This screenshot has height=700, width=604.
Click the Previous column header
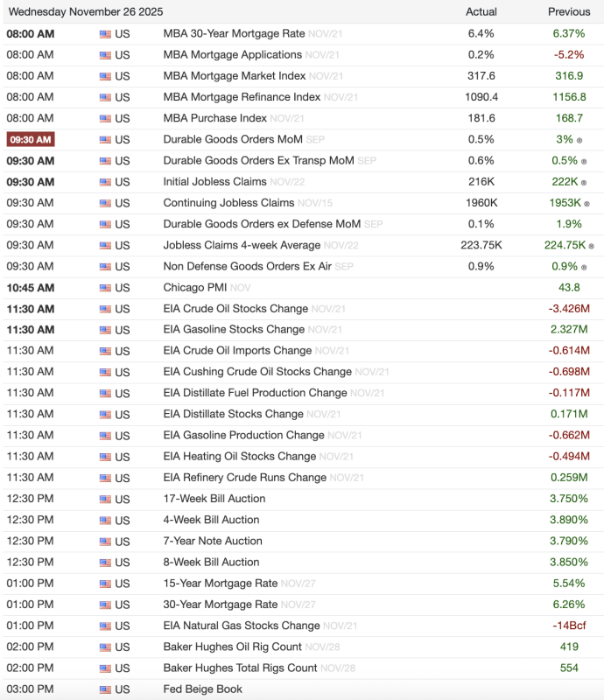point(569,11)
